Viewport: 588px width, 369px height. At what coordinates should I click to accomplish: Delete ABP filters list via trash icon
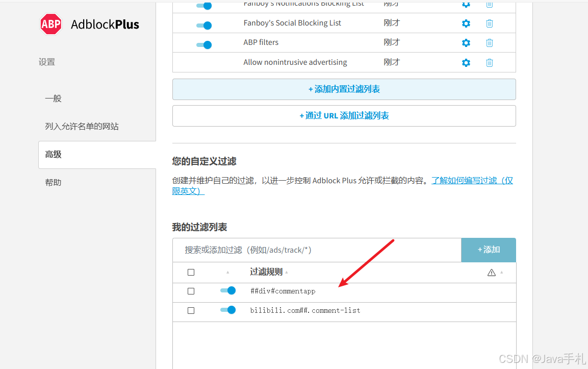coord(490,43)
